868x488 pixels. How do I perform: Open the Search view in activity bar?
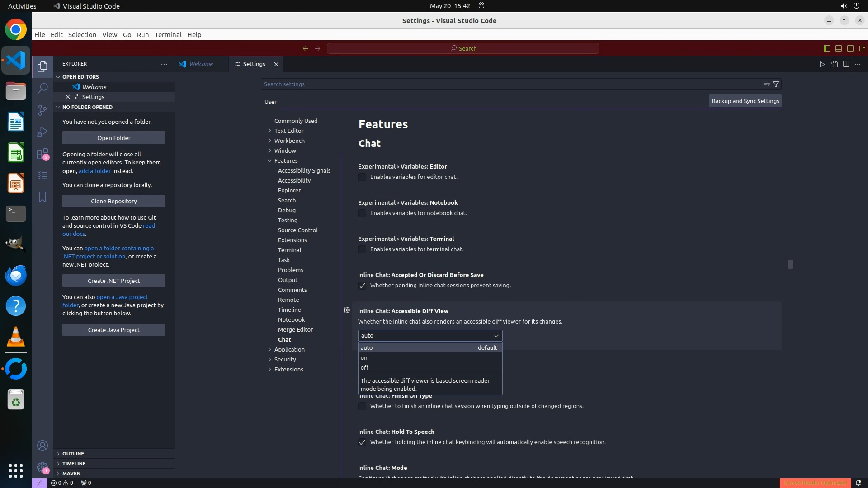point(42,89)
